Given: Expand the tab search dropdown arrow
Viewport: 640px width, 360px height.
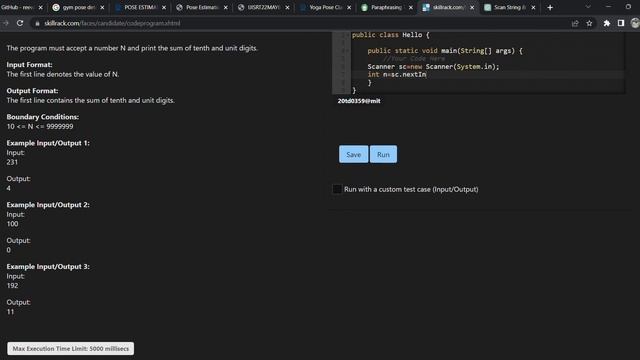Looking at the screenshot, I should click(588, 7).
